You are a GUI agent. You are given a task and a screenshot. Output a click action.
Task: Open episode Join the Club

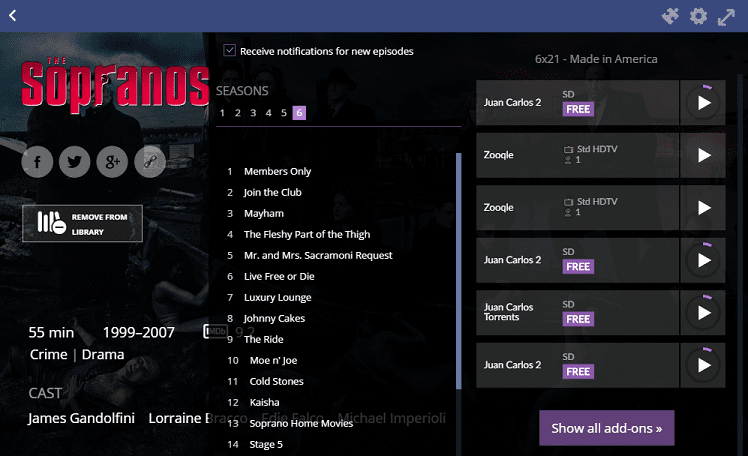pyautogui.click(x=272, y=192)
